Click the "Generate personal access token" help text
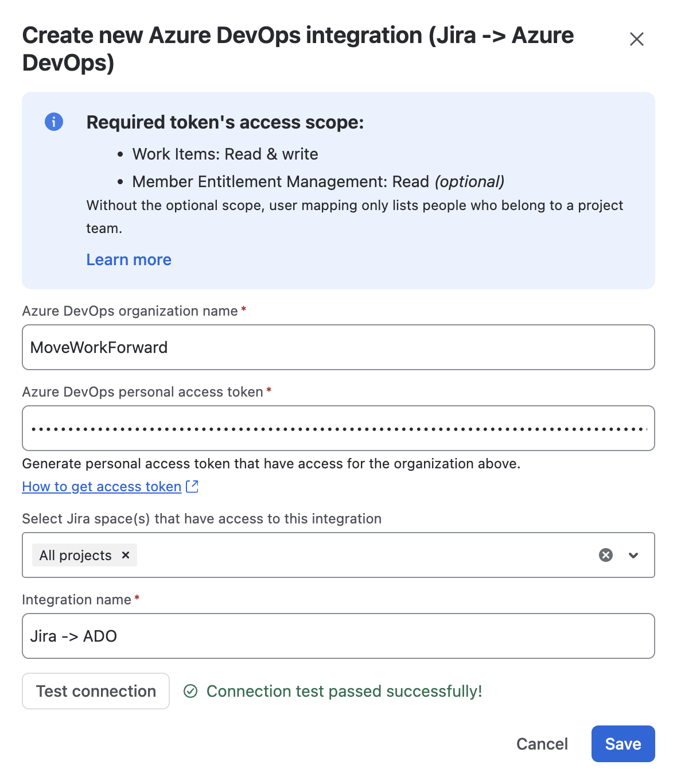The width and height of the screenshot is (677, 784). point(271,464)
